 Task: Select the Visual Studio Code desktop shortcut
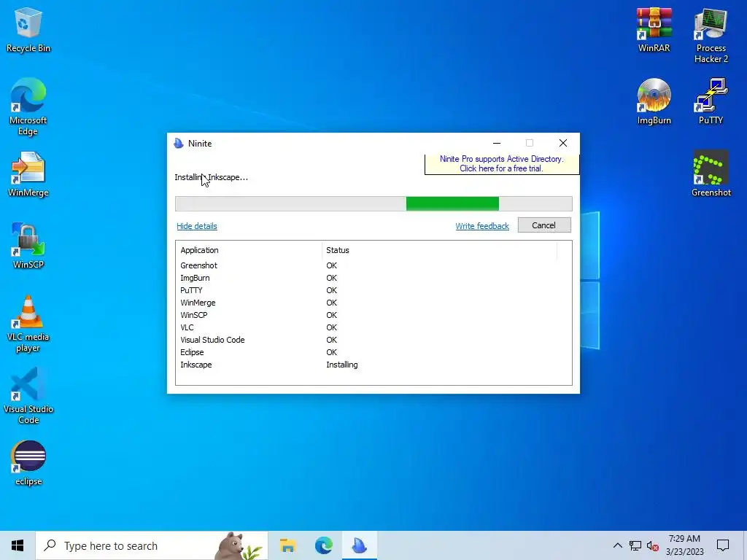28,396
